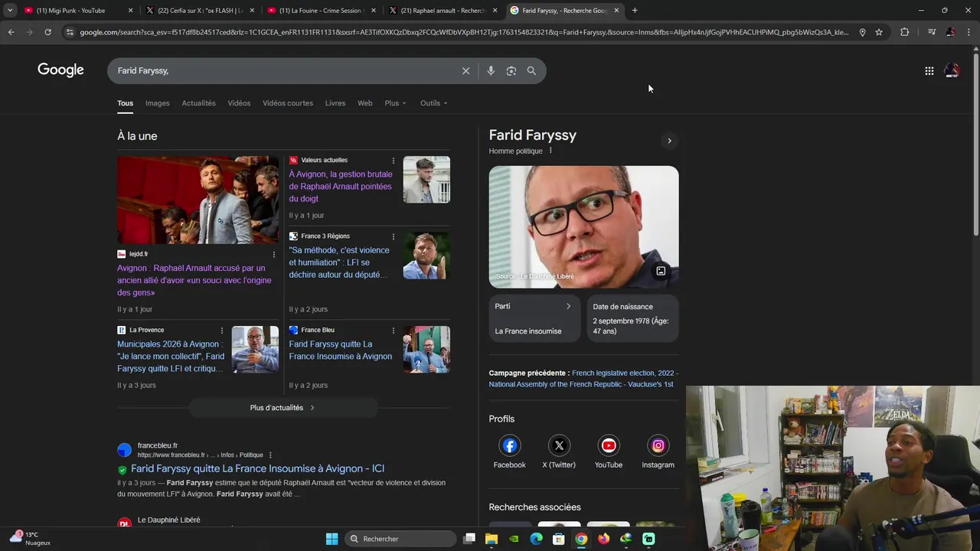Open three-dot options for lejdd.fr article
The image size is (980, 551).
(x=274, y=254)
